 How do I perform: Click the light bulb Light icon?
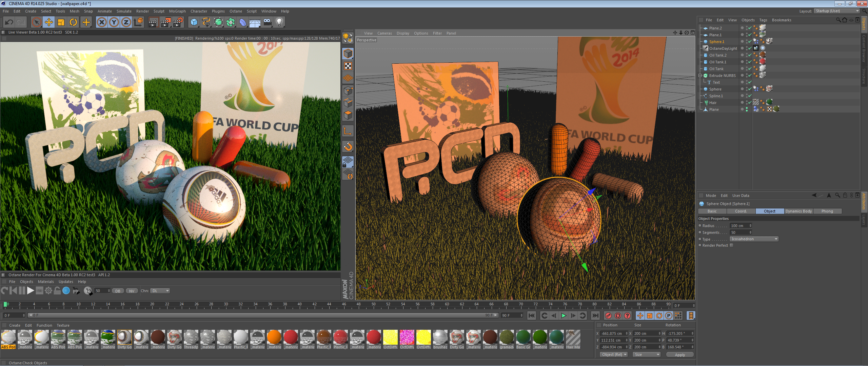click(x=279, y=22)
